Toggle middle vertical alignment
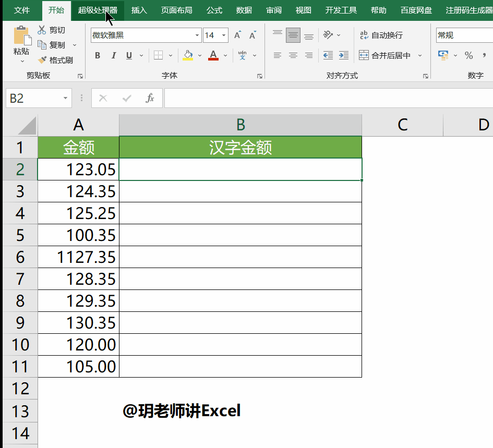This screenshot has width=493, height=448. (293, 35)
